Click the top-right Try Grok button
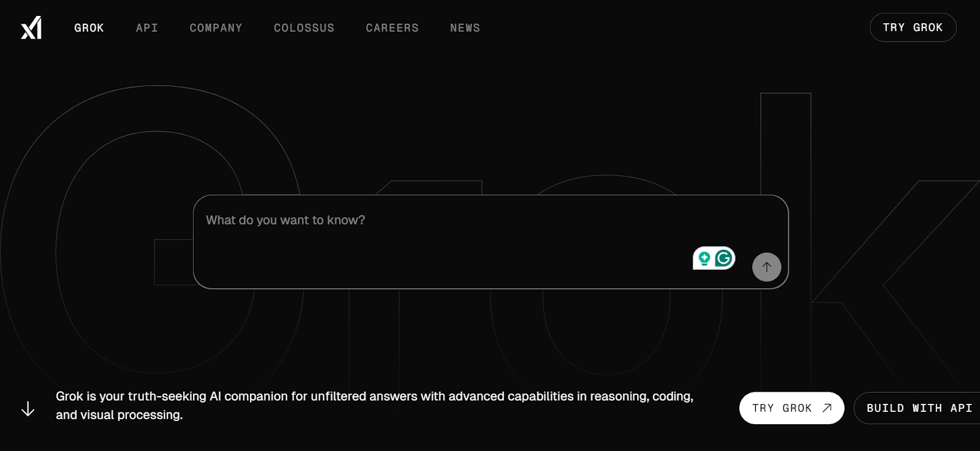 (913, 28)
